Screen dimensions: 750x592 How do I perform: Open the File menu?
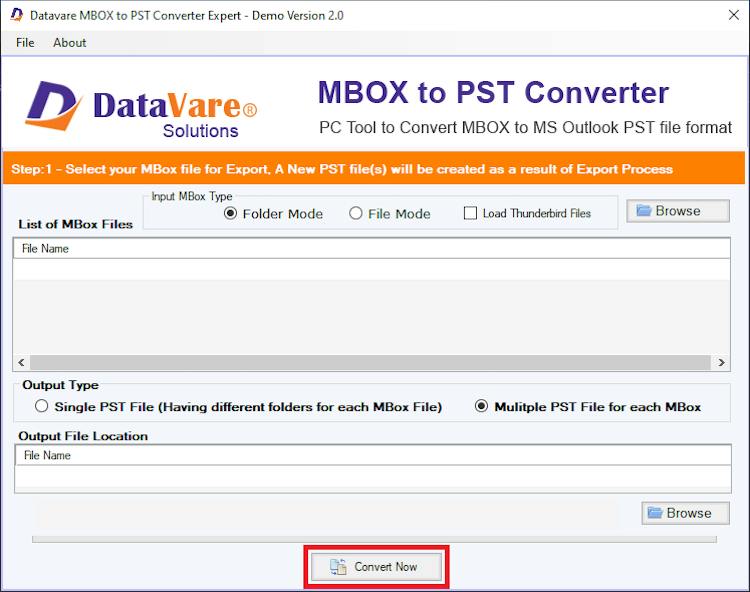pos(25,43)
